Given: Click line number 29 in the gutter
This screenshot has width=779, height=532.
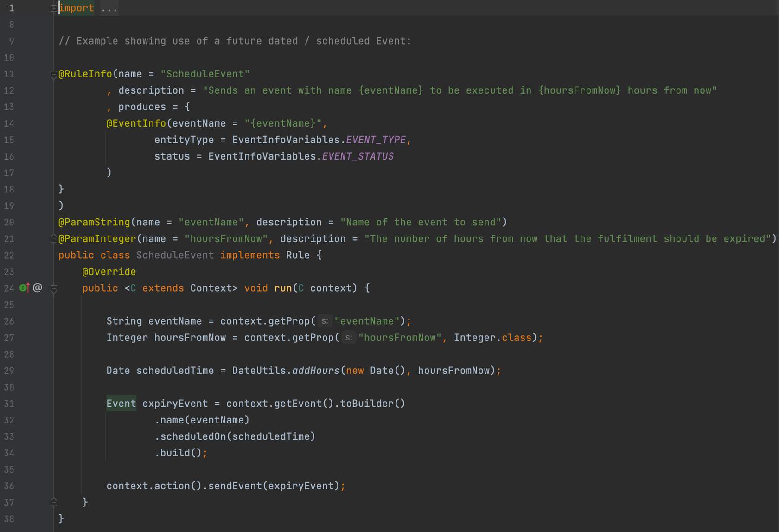Looking at the screenshot, I should coord(9,371).
